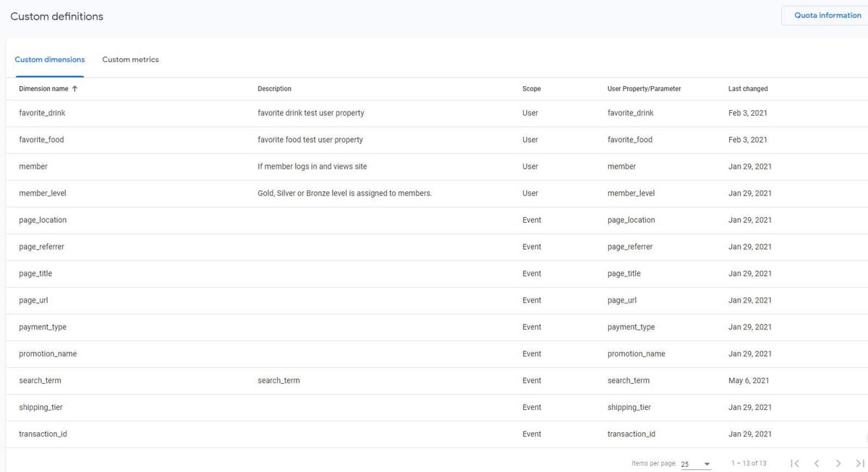Open Quota information
Image resolution: width=868 pixels, height=472 pixels.
[x=827, y=15]
